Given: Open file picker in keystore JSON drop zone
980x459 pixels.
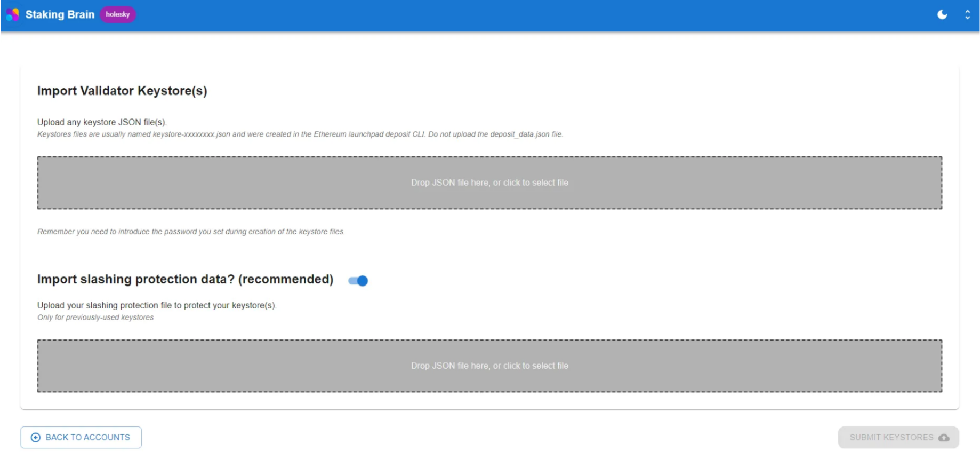Looking at the screenshot, I should coord(489,183).
